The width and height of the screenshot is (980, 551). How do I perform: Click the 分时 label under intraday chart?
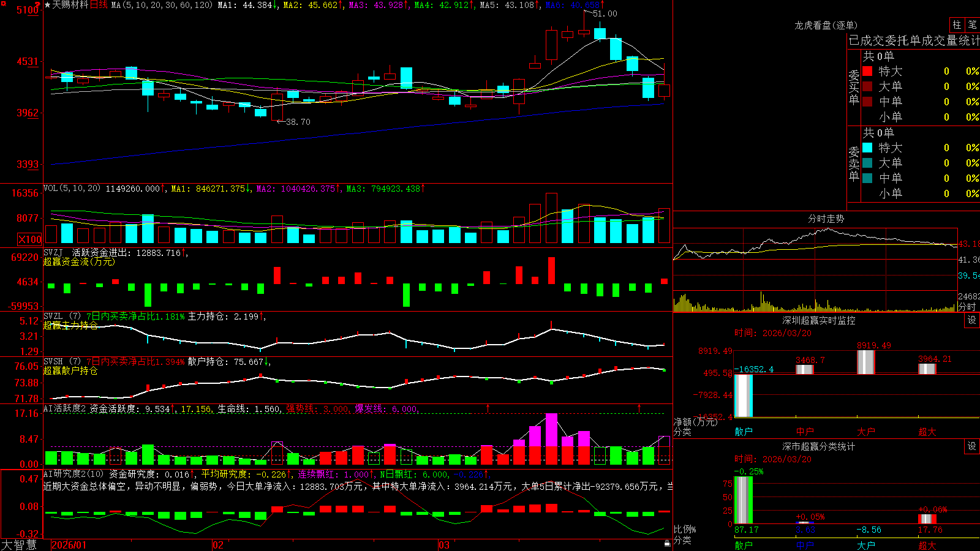[x=967, y=307]
